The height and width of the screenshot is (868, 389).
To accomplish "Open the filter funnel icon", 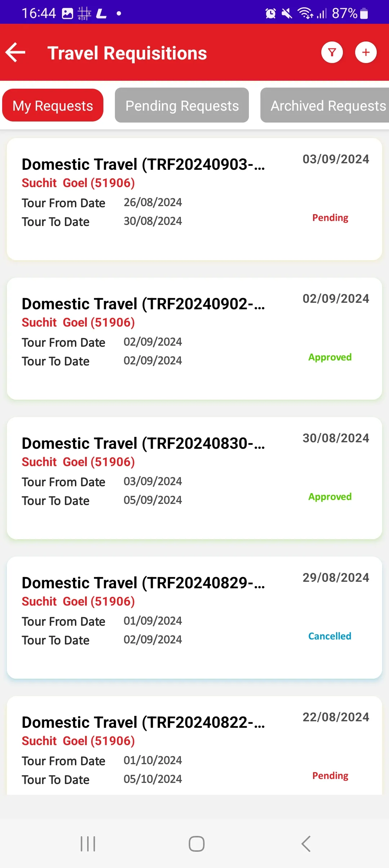I will point(332,53).
